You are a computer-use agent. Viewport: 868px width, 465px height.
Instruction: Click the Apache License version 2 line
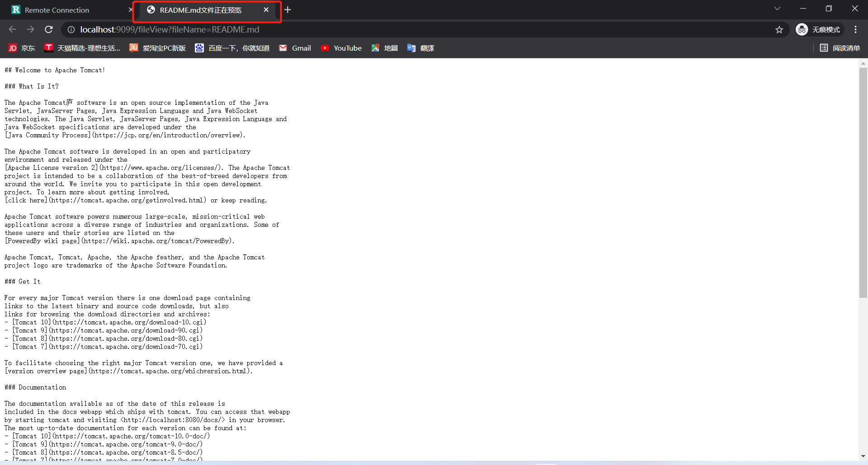pyautogui.click(x=147, y=168)
